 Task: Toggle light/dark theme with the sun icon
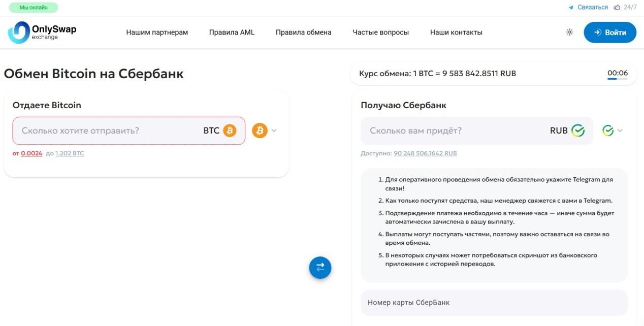pos(569,31)
